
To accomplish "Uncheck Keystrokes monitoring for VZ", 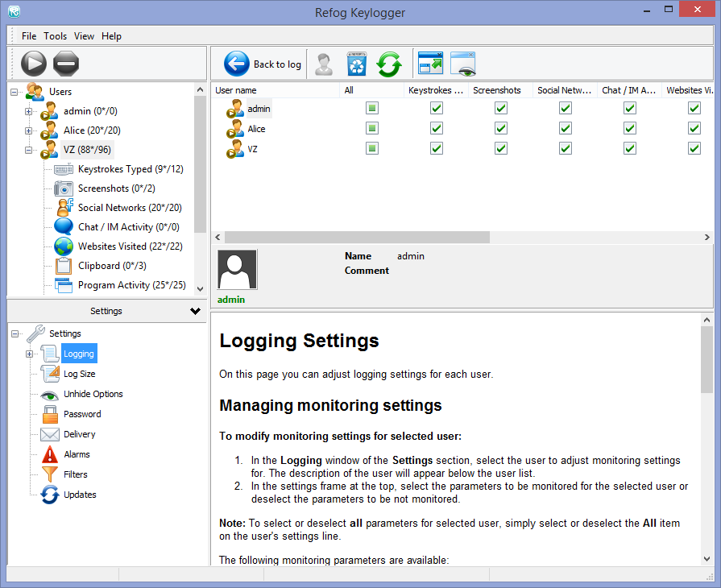I will click(x=437, y=148).
